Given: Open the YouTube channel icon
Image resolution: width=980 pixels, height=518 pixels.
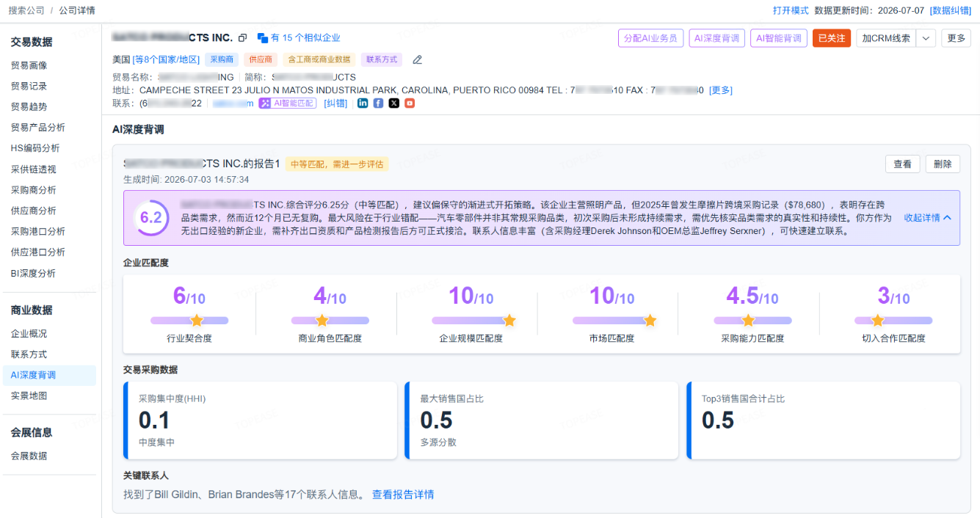Looking at the screenshot, I should pos(410,103).
